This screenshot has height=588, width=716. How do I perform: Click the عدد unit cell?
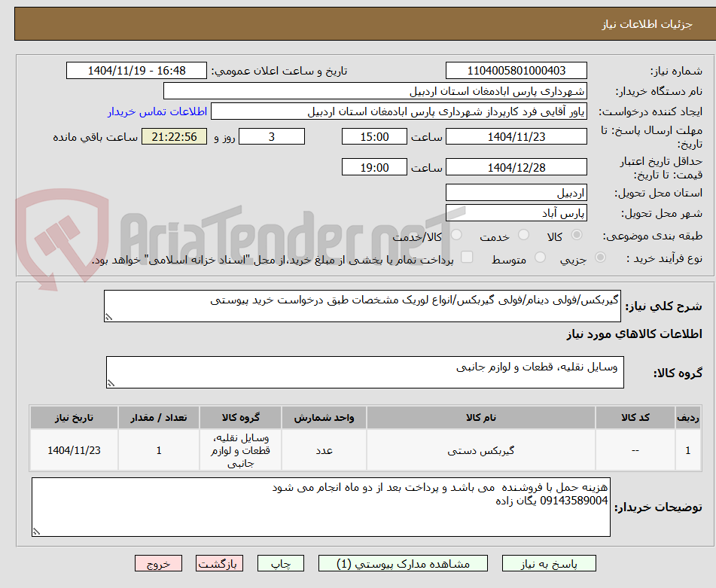tap(324, 450)
